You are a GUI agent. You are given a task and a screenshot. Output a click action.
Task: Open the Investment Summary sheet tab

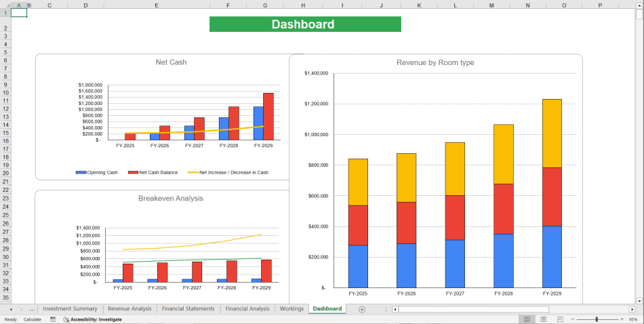(x=70, y=308)
